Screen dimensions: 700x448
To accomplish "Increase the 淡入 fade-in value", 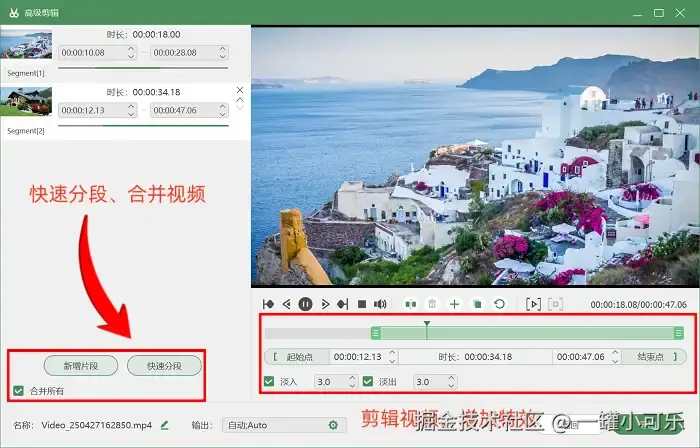I will [x=352, y=378].
